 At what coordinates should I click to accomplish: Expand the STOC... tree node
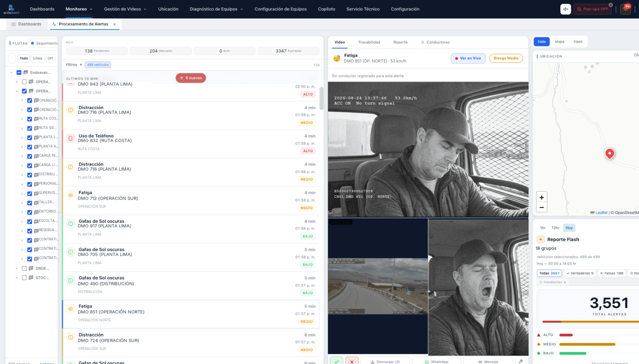(x=17, y=277)
